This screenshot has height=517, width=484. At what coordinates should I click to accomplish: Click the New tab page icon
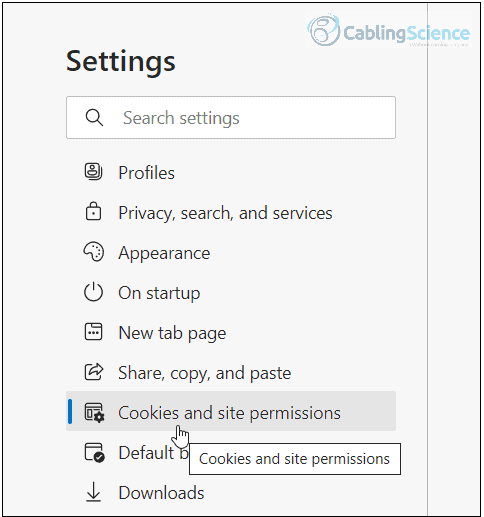(93, 332)
